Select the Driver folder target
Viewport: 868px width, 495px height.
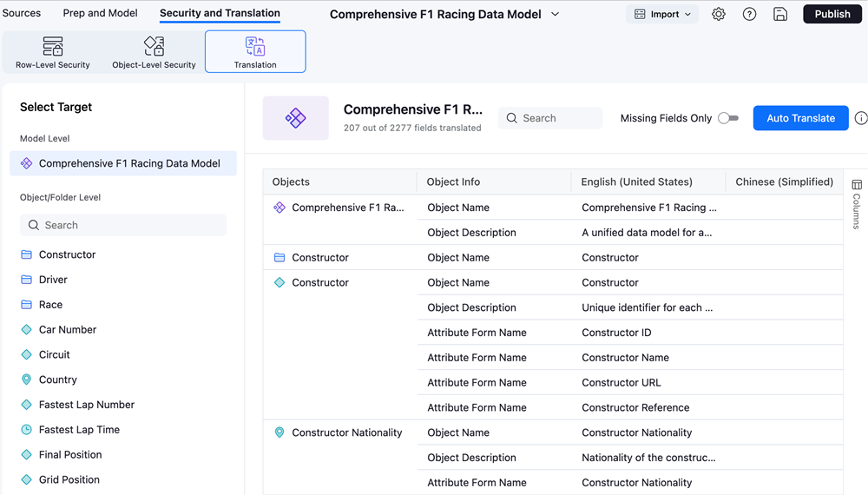tap(53, 280)
